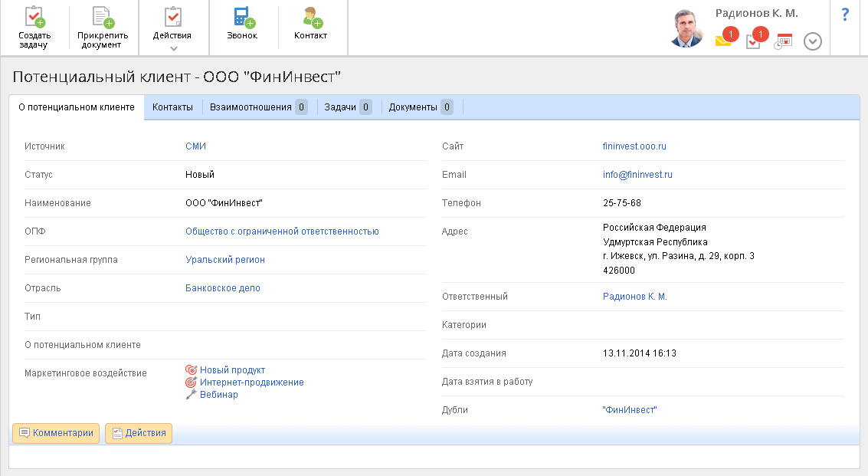Open the calendar icon in header
The height and width of the screenshot is (476, 868).
tap(783, 41)
